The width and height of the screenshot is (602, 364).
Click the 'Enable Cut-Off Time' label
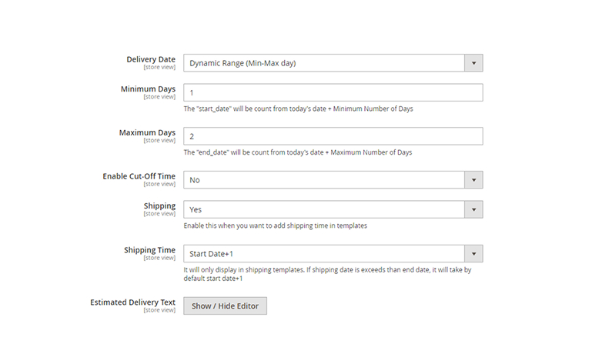(139, 176)
